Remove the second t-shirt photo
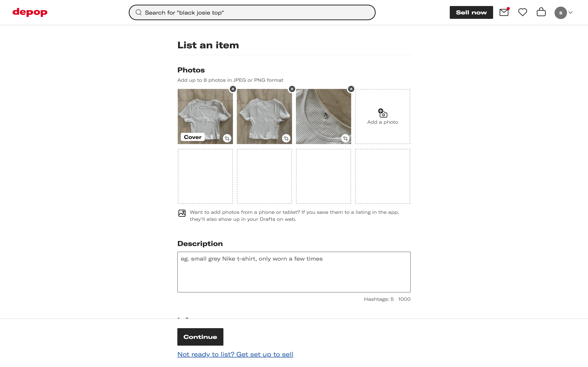The width and height of the screenshot is (588, 367). point(292,89)
